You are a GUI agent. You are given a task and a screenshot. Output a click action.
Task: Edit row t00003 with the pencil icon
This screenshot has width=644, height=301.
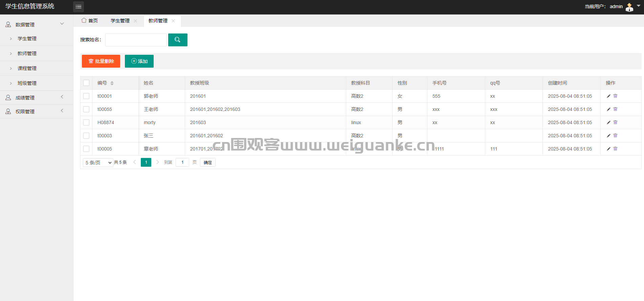click(608, 136)
